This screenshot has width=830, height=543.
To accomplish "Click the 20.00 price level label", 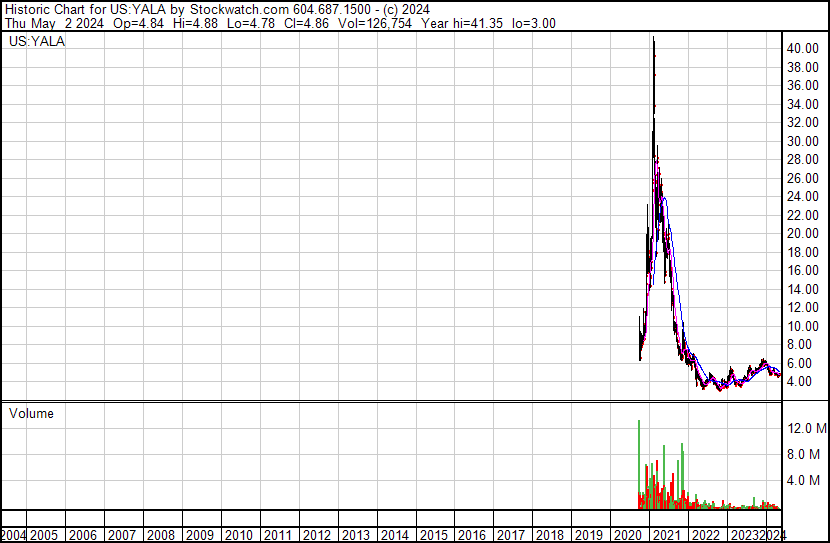I will point(804,234).
